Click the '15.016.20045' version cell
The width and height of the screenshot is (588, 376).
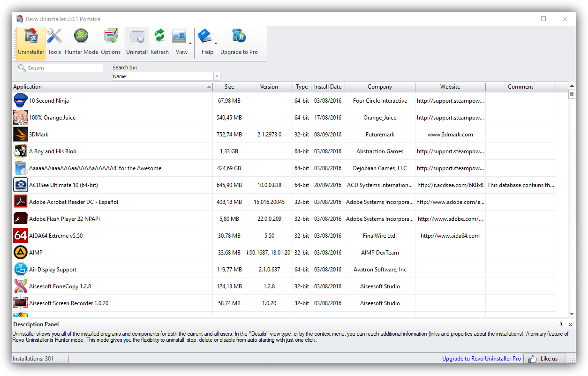(x=269, y=202)
